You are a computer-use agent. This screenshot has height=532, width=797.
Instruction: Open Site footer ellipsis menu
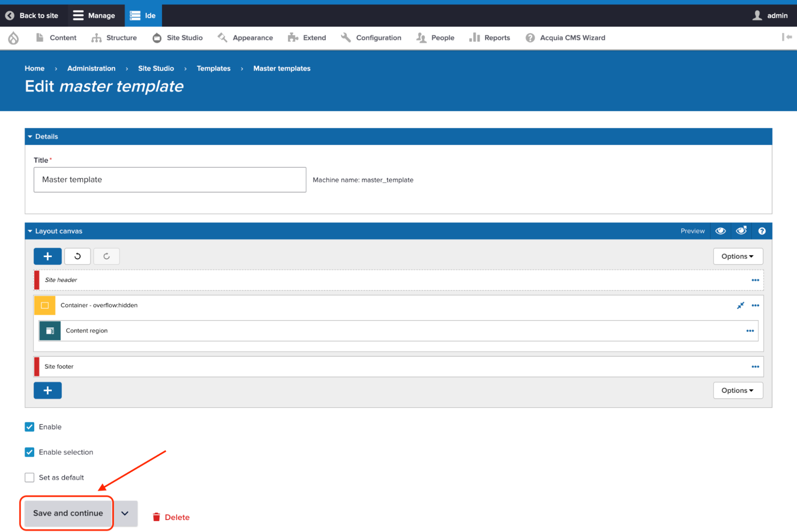tap(755, 367)
